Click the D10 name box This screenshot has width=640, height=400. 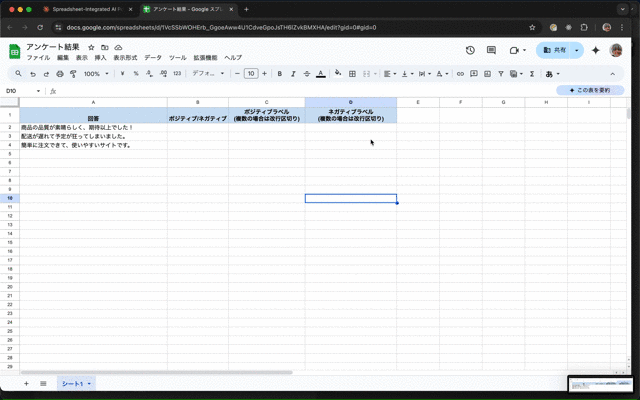point(23,91)
